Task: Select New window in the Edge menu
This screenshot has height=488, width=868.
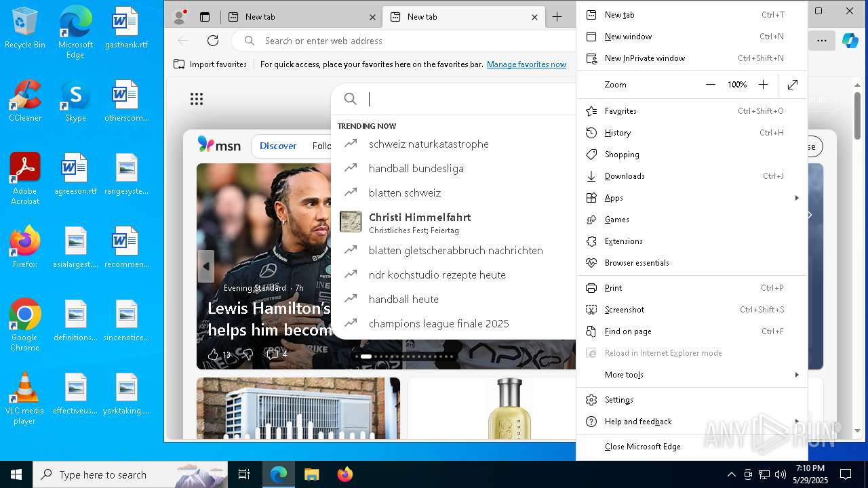Action: coord(692,37)
